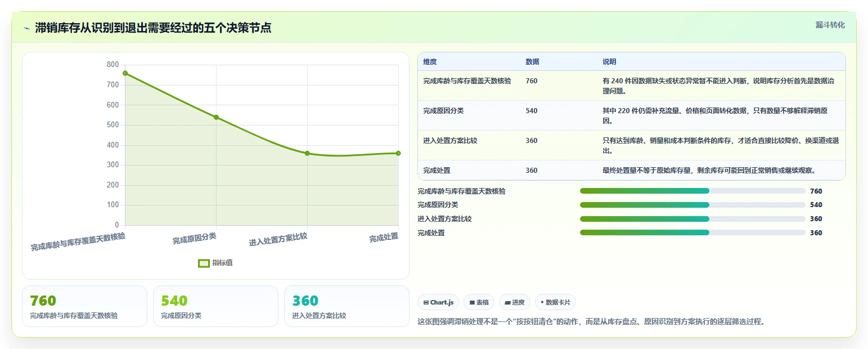Click the 完成原因分类 progress bar
The height and width of the screenshot is (349, 868).
692,205
